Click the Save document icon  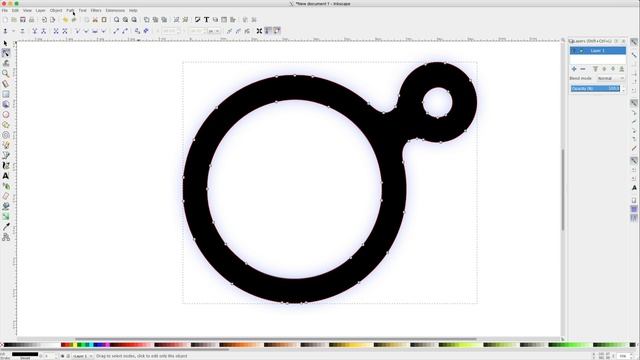point(23,20)
